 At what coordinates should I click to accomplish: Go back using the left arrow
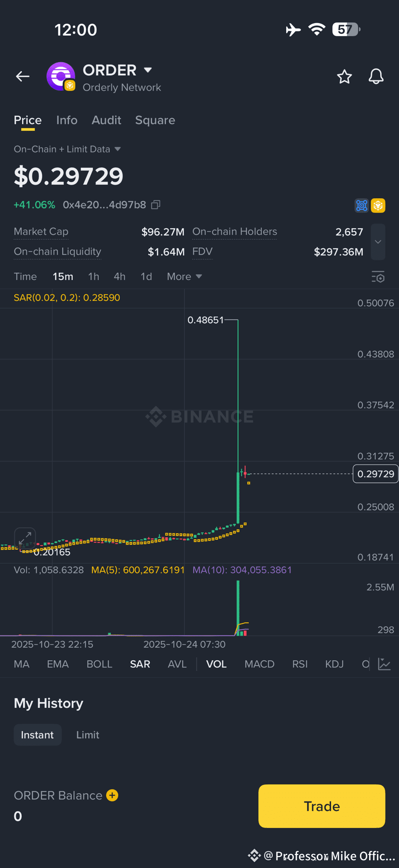click(23, 76)
